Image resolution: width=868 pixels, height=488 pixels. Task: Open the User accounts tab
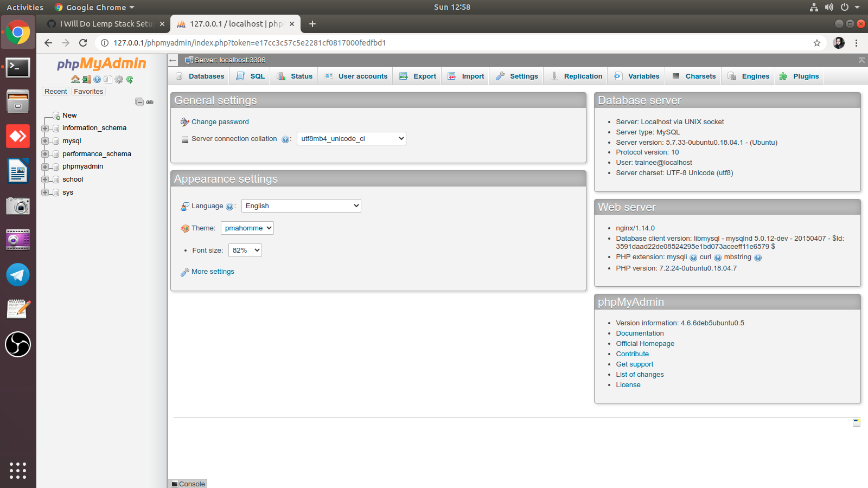(356, 76)
